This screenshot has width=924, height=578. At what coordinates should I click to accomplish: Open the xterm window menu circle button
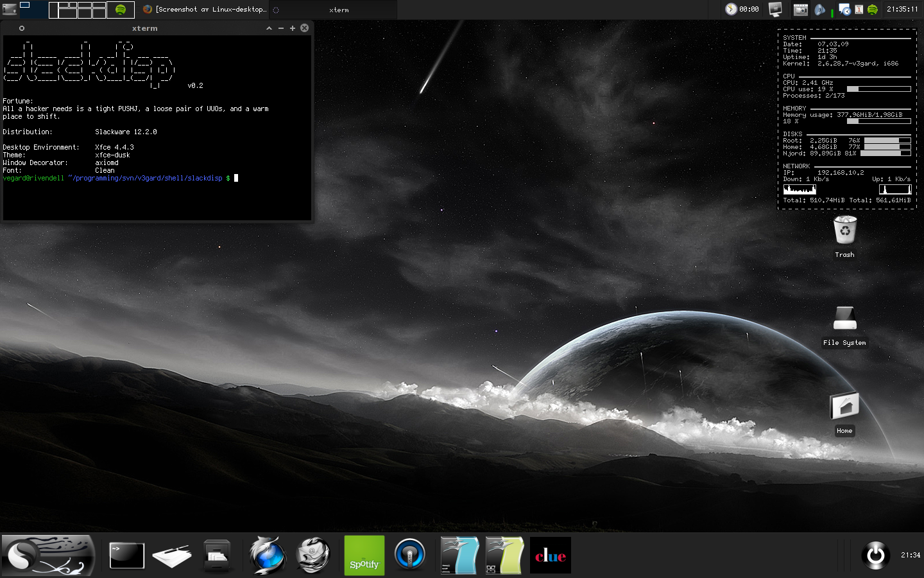[22, 28]
